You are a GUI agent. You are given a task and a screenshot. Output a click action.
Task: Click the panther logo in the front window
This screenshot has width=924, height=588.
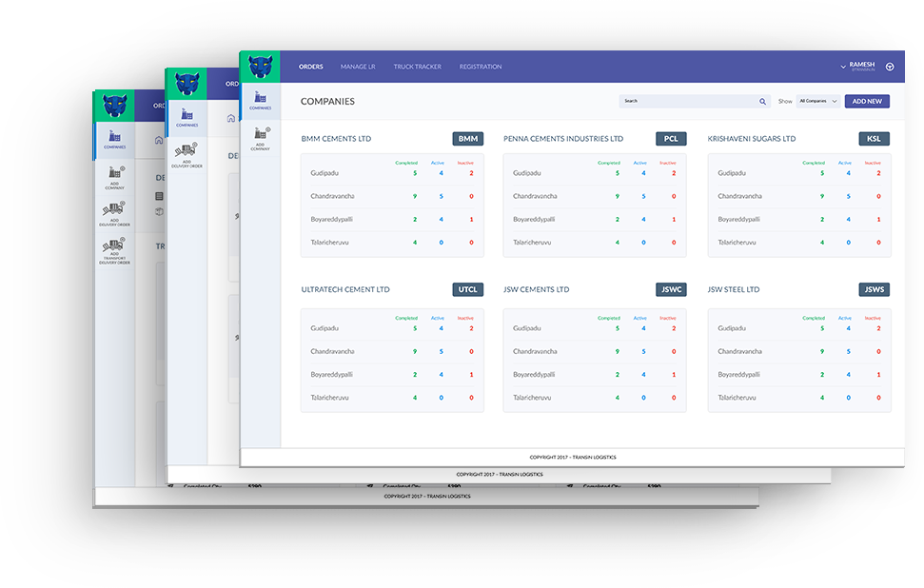click(x=260, y=66)
